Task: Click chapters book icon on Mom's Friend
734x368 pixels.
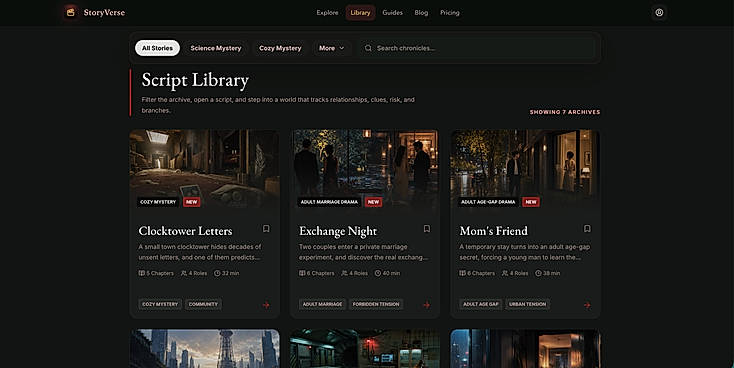Action: click(462, 273)
